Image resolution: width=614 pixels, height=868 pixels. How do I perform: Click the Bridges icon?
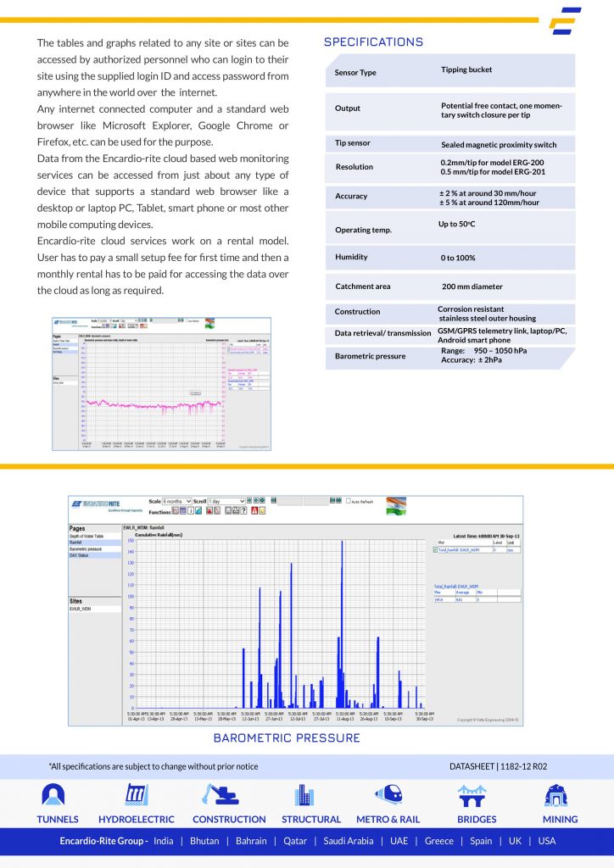[x=472, y=795]
